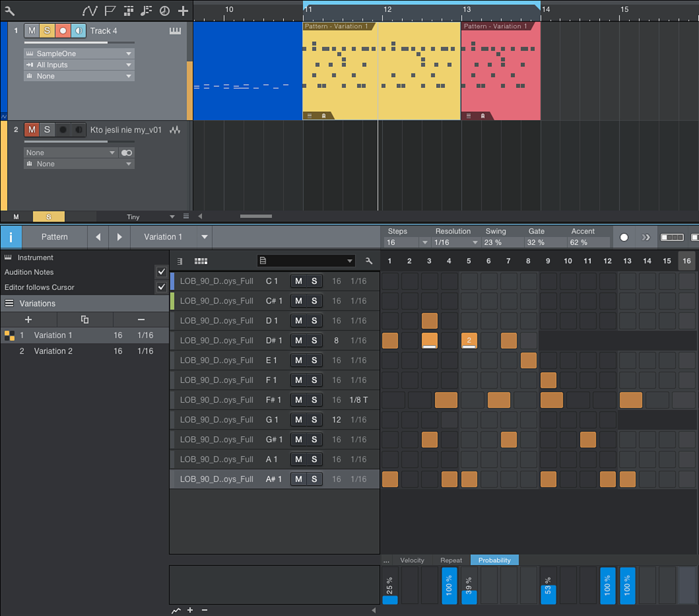
Task: Open pattern editor wrench settings
Action: point(369,261)
